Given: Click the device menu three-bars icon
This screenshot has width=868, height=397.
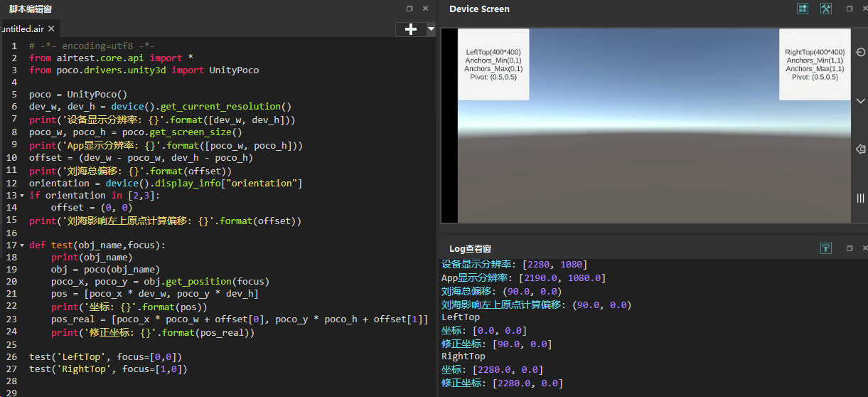Looking at the screenshot, I should click(860, 198).
